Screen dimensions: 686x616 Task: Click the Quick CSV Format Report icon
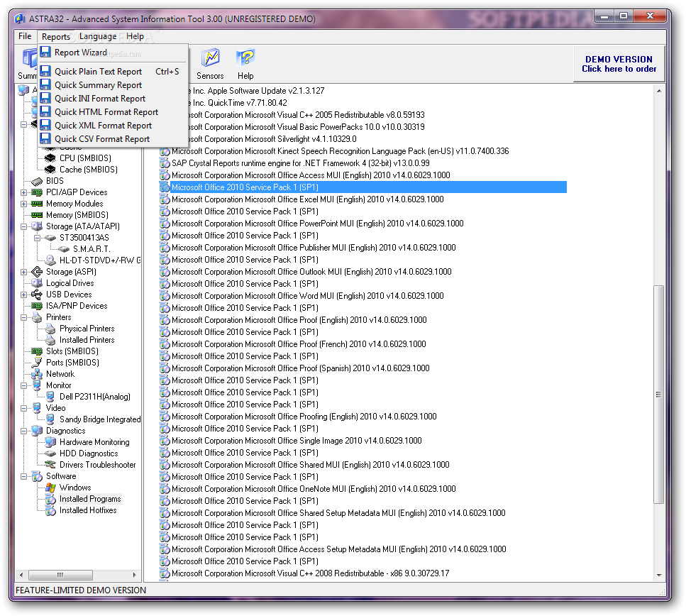(x=45, y=139)
